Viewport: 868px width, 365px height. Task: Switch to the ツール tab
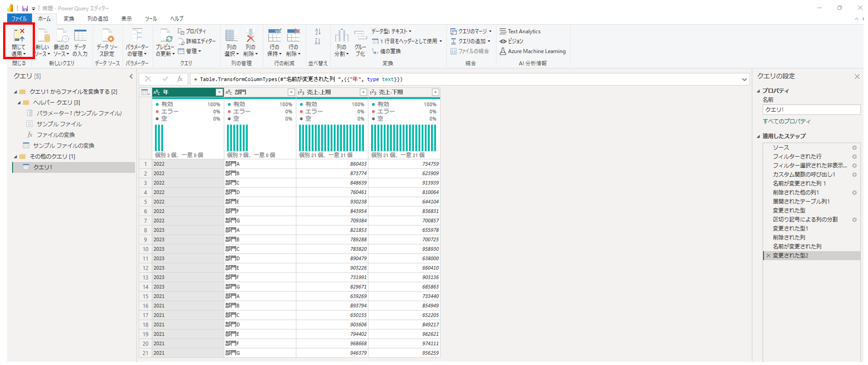point(151,19)
